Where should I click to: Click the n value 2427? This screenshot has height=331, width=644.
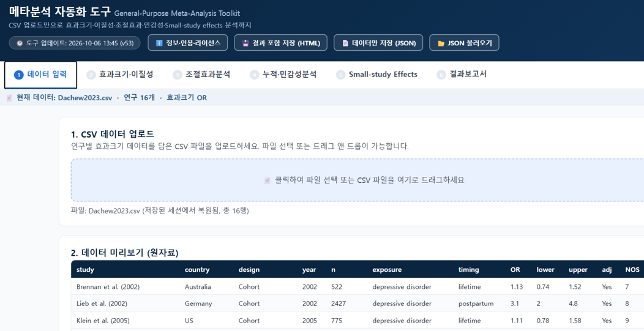(339, 304)
